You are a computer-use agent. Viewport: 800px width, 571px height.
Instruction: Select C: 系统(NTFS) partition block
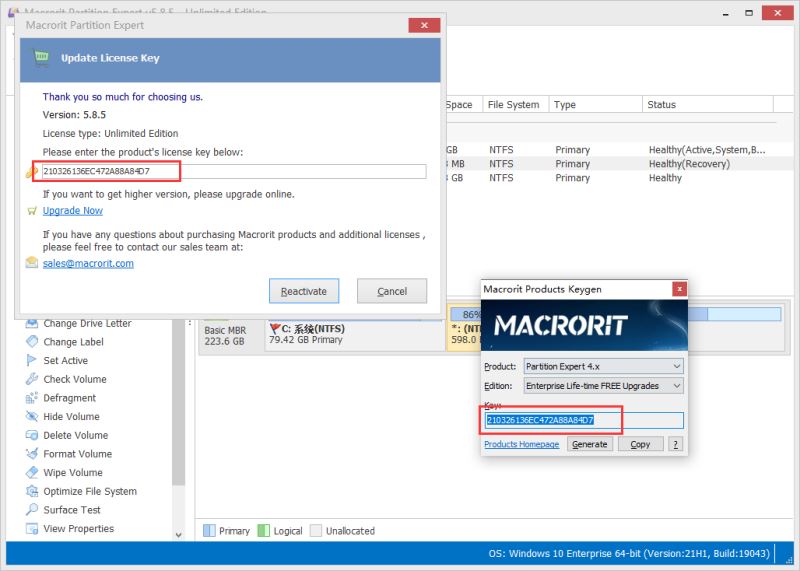click(355, 334)
